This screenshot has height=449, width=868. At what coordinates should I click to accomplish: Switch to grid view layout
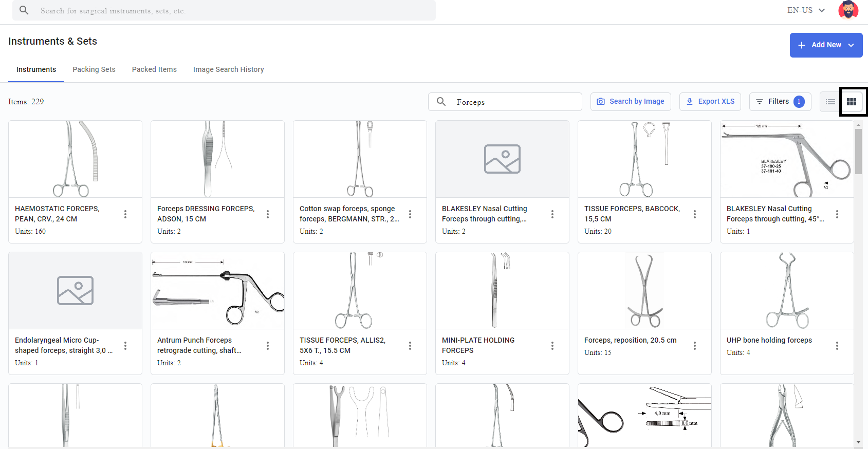pos(852,102)
